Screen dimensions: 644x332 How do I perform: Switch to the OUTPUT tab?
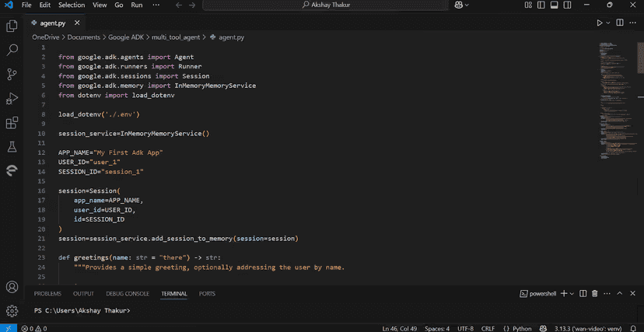(83, 294)
